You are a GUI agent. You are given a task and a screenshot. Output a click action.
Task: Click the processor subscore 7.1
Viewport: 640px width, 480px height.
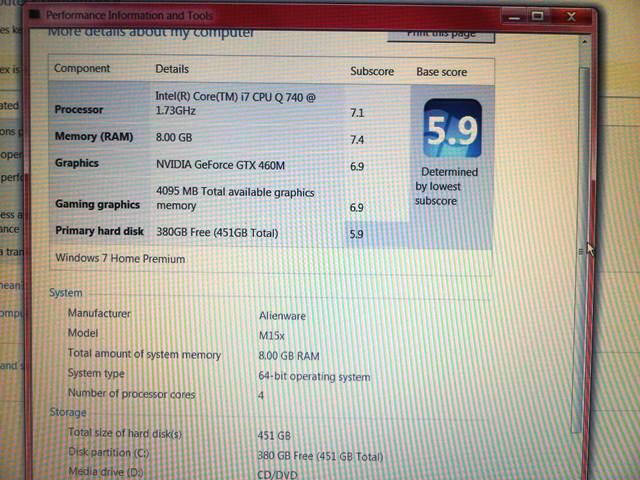pos(357,113)
